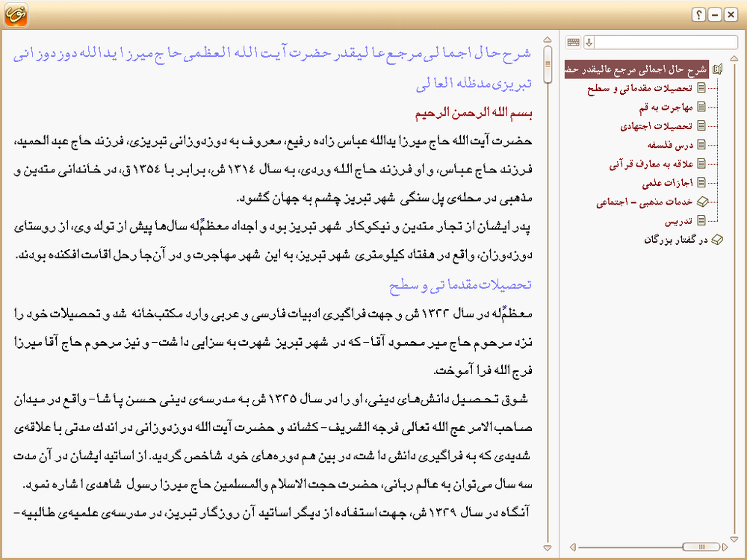Click the page icon beside درس فلسفه

(701, 145)
